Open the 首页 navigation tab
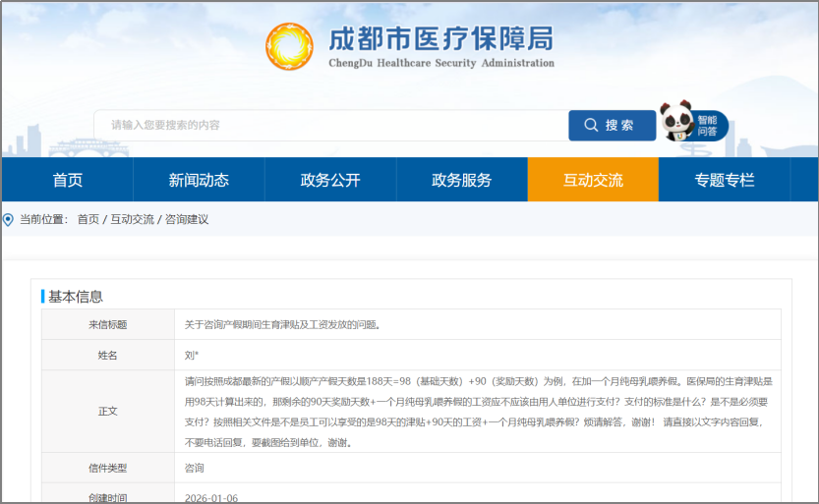The height and width of the screenshot is (504, 819). pyautogui.click(x=67, y=180)
